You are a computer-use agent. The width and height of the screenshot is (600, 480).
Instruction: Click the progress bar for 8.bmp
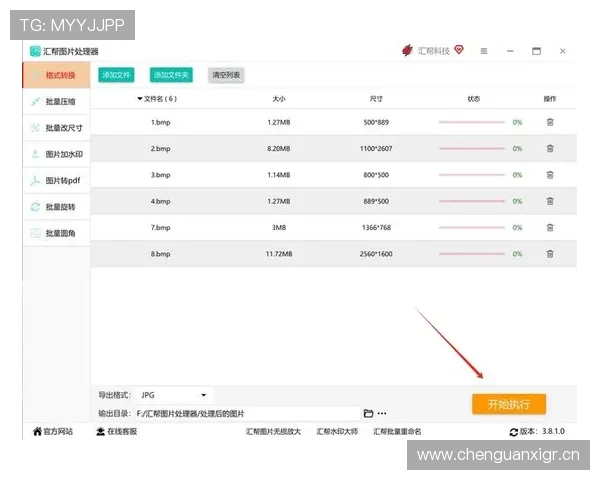coord(472,254)
